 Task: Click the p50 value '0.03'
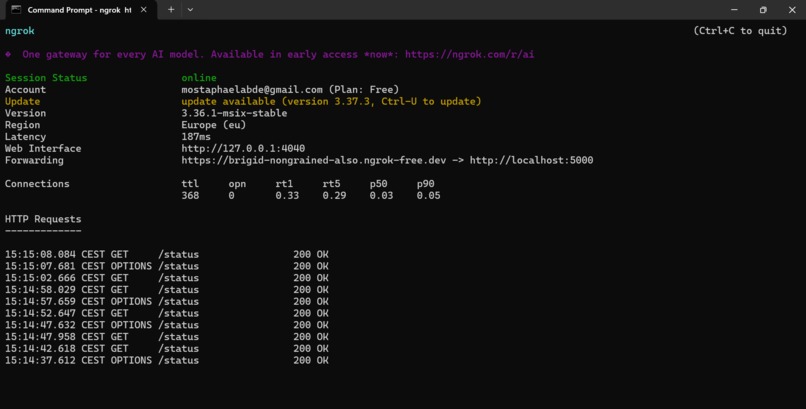click(x=381, y=196)
